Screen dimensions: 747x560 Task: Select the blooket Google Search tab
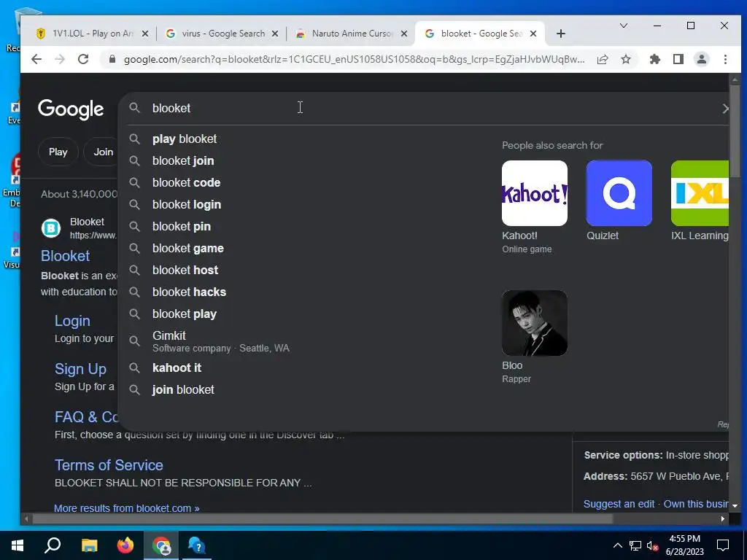(x=480, y=34)
